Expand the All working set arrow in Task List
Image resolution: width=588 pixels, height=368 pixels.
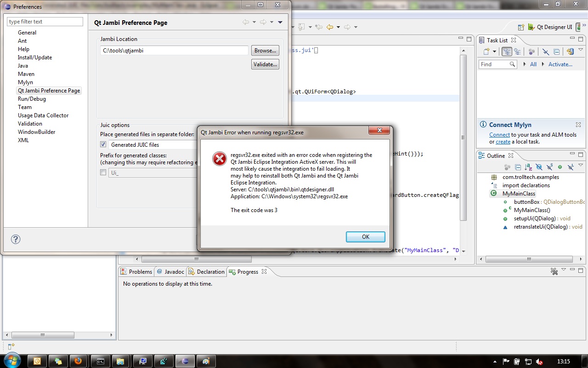[525, 64]
